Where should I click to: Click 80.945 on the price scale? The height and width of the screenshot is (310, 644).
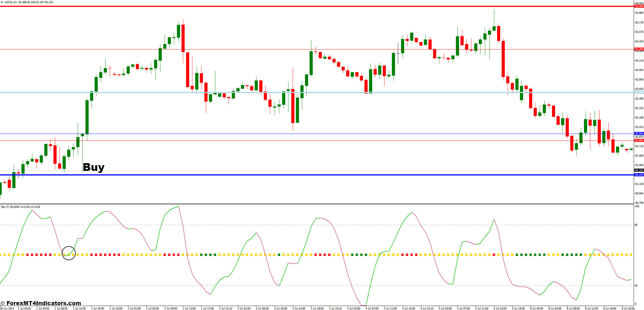point(639,193)
